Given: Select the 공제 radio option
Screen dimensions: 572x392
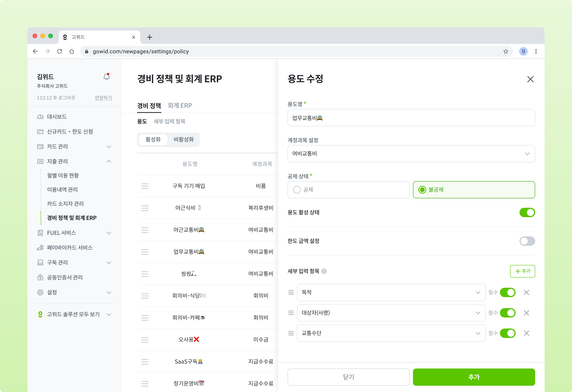Looking at the screenshot, I should point(297,190).
